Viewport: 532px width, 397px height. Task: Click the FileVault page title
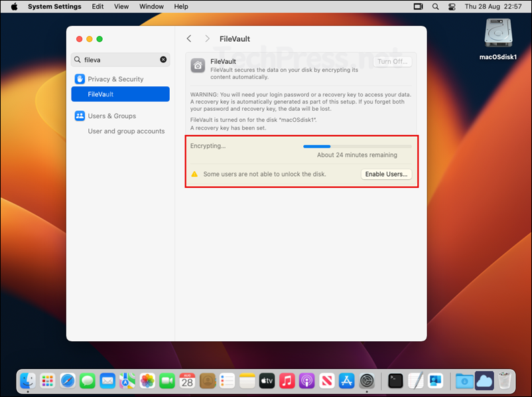[234, 39]
